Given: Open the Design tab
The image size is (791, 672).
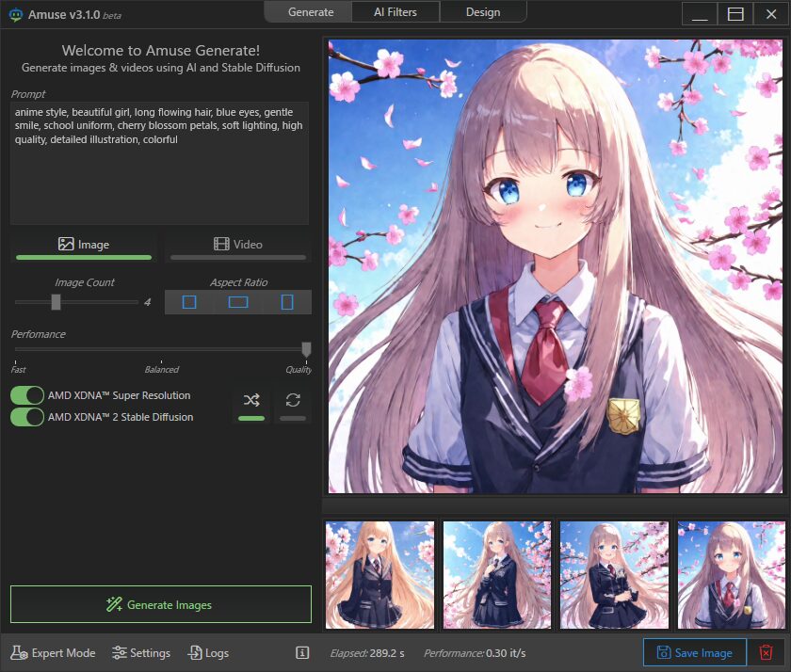Looking at the screenshot, I should tap(482, 12).
